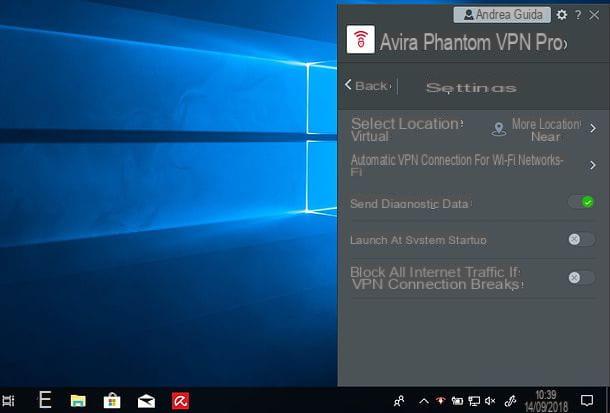Click Block All Internet Traffic label text
This screenshot has height=413, width=610.
point(436,278)
